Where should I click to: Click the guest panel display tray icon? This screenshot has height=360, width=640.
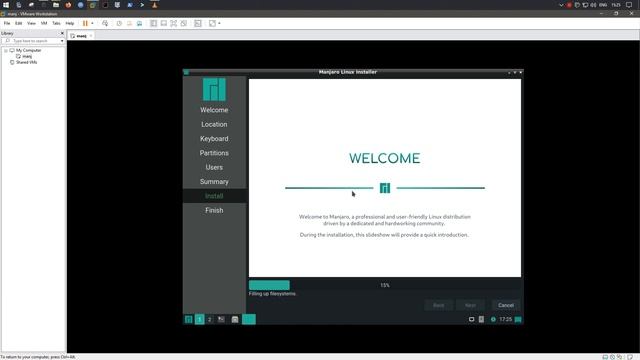[471, 319]
